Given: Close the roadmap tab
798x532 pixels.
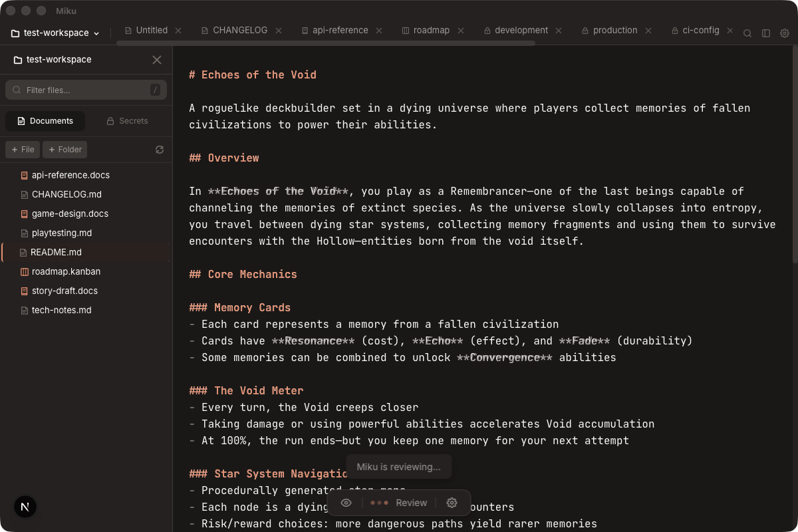Looking at the screenshot, I should pos(465,31).
